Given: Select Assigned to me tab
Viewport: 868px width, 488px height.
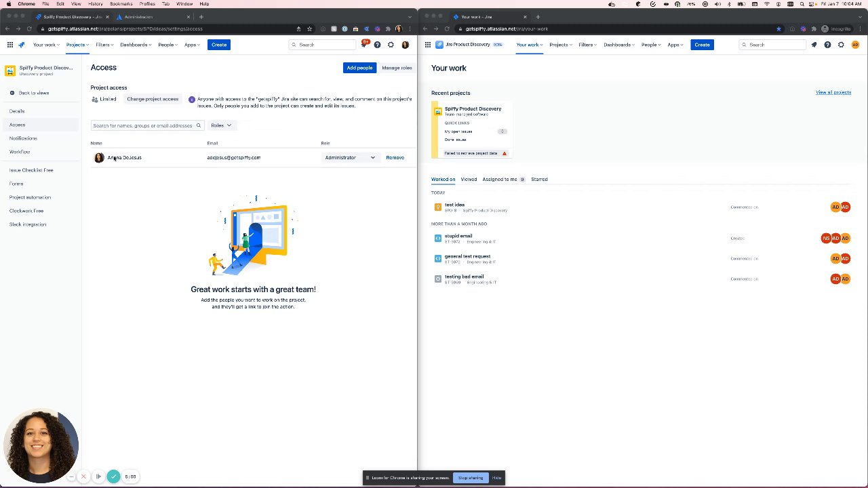Looking at the screenshot, I should [x=503, y=180].
